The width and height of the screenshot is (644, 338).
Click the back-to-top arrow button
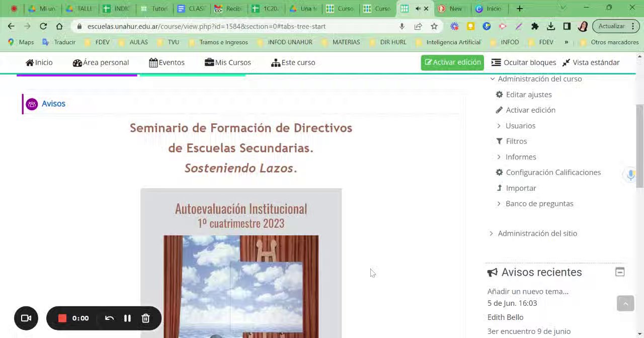coord(625,303)
